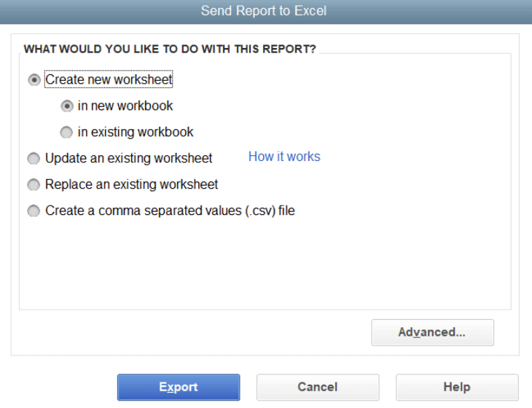Cancel the Send Report dialog
The image size is (532, 408).
(x=317, y=387)
